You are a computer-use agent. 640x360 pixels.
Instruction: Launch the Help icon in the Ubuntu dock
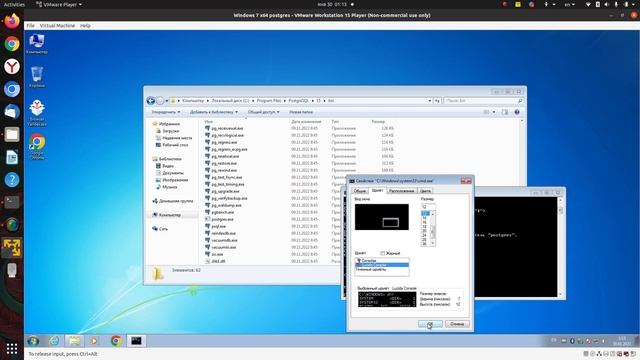click(x=12, y=180)
